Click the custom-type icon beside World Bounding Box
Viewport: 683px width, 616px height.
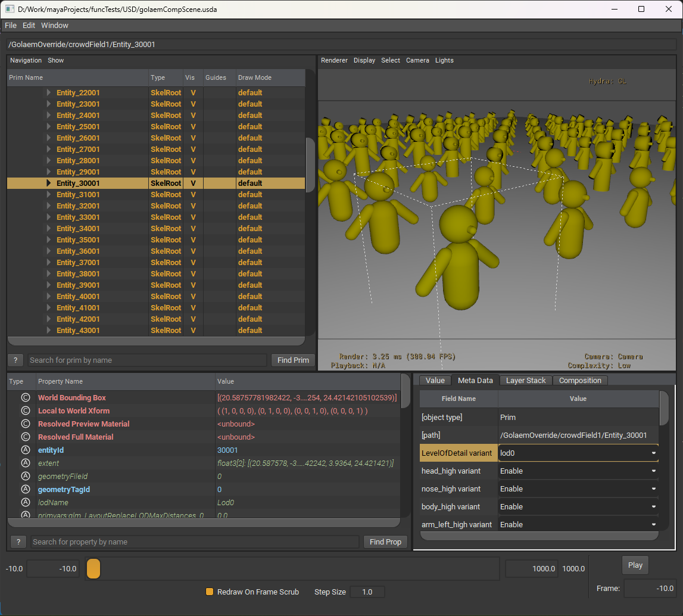point(25,398)
